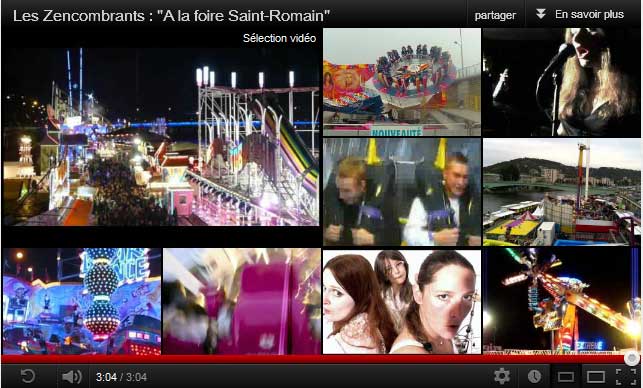This screenshot has height=388, width=643.
Task: Switch to large player size
Action: click(x=596, y=377)
